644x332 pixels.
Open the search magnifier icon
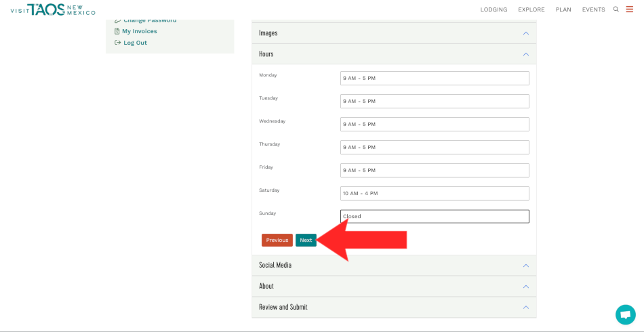coord(616,9)
